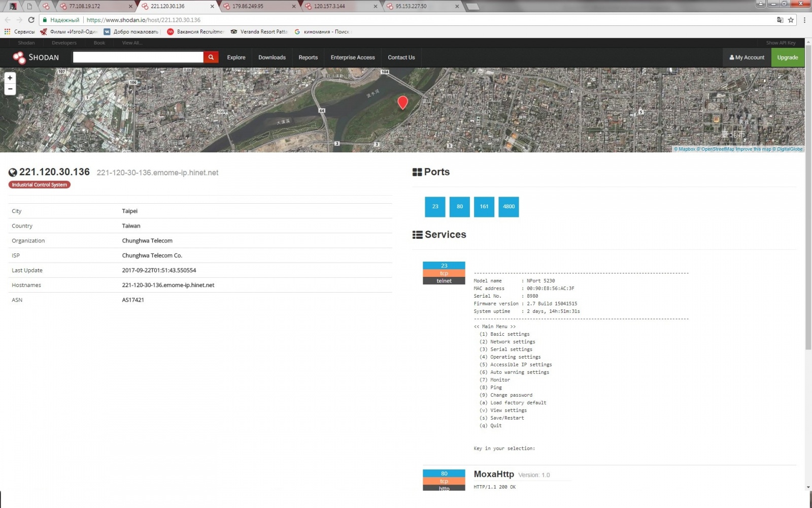Screen dimensions: 812x508
Task: Switch to the 179.86.249.95 tab
Action: click(x=258, y=7)
